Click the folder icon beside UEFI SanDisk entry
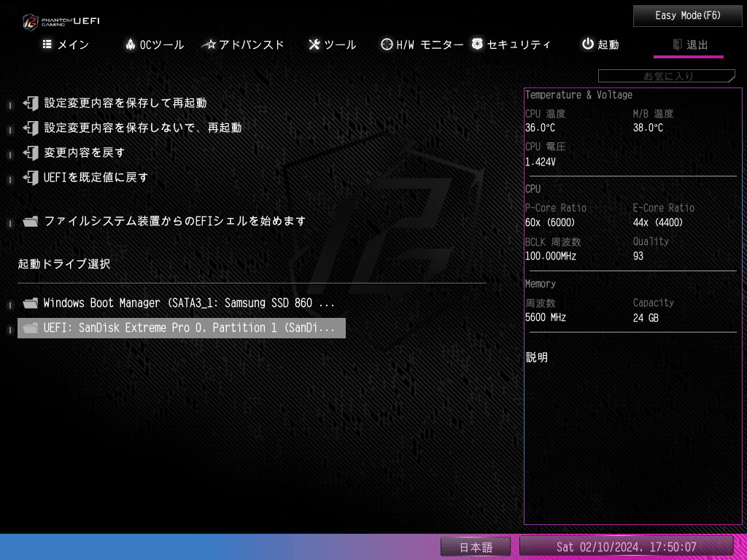 pyautogui.click(x=31, y=327)
